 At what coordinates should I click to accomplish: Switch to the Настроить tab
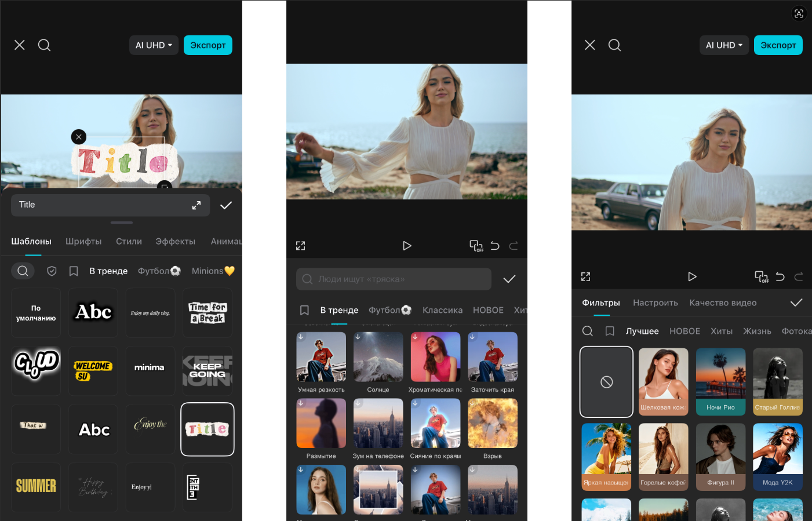pyautogui.click(x=656, y=303)
